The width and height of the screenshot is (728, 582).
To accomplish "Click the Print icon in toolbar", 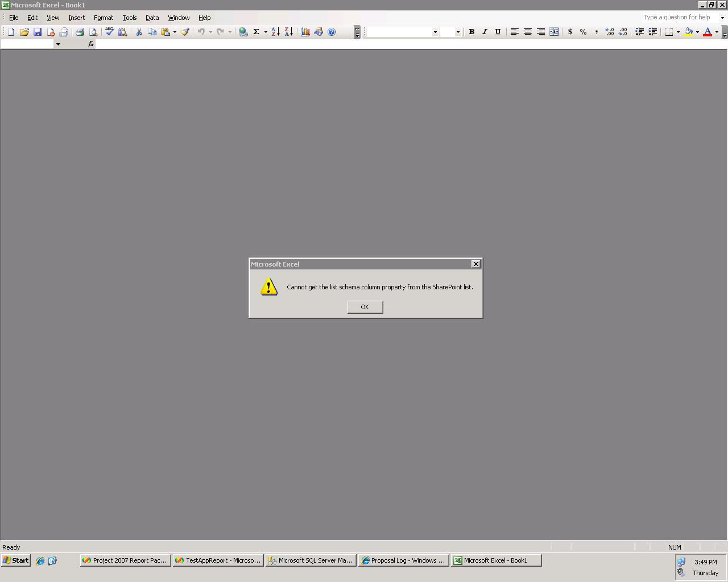I will pos(80,32).
